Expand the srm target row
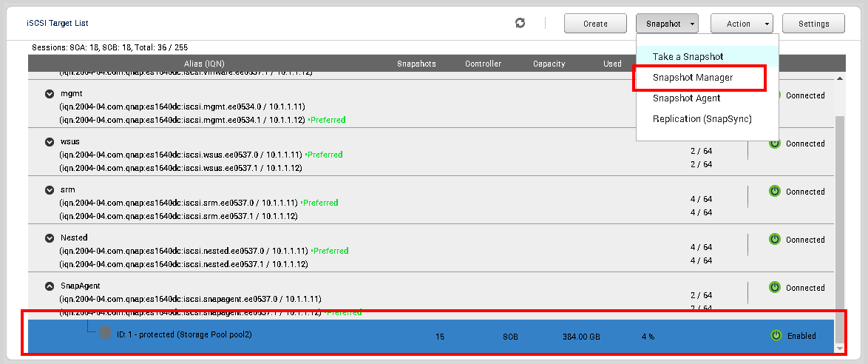 click(x=50, y=190)
